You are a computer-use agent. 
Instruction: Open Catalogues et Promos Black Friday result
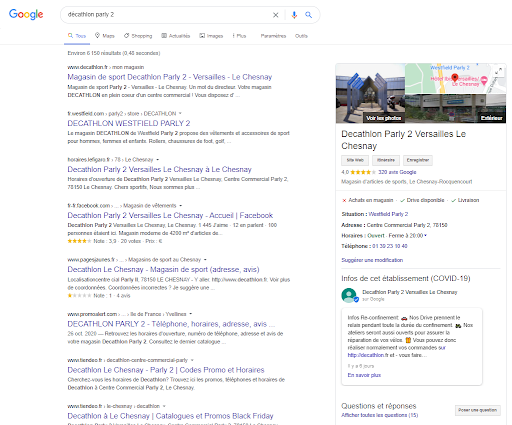click(170, 416)
